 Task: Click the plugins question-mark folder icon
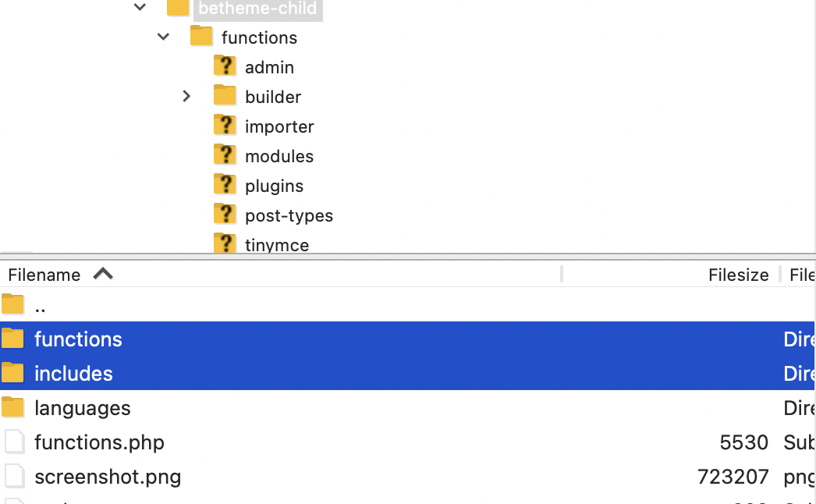pos(225,185)
